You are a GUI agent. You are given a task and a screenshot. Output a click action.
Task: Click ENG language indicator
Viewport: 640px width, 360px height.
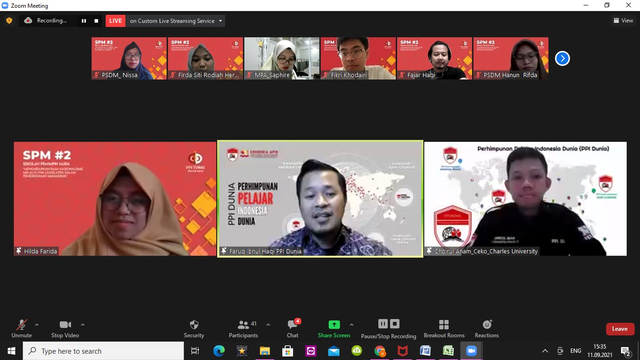pyautogui.click(x=576, y=351)
